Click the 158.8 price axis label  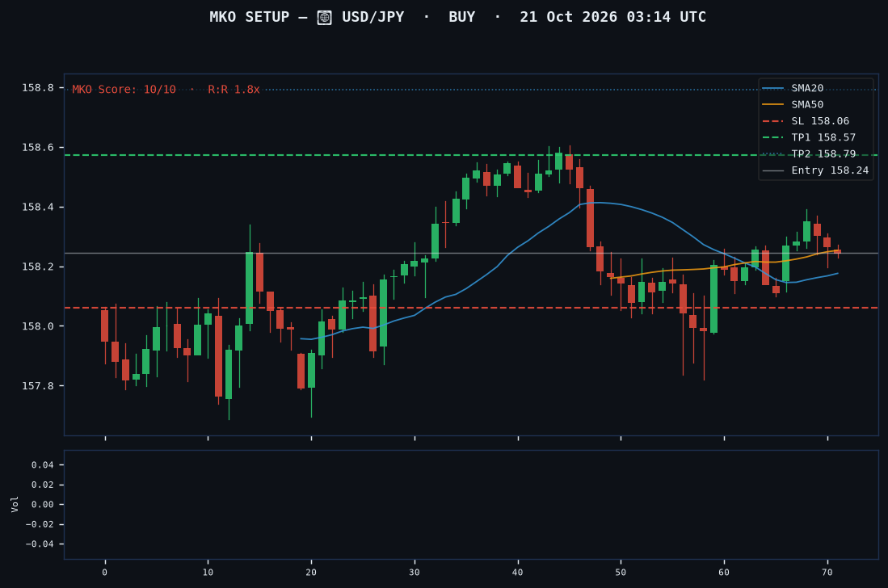[37, 88]
